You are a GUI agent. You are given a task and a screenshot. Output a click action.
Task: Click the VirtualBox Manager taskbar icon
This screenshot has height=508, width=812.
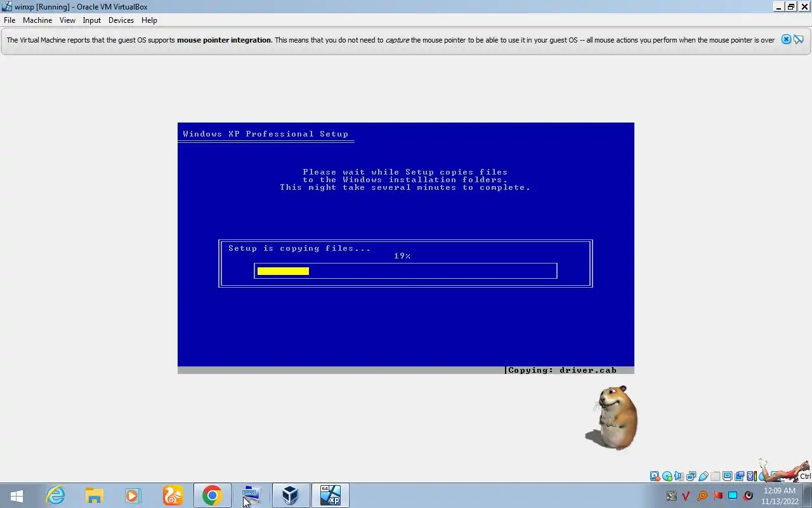[291, 495]
